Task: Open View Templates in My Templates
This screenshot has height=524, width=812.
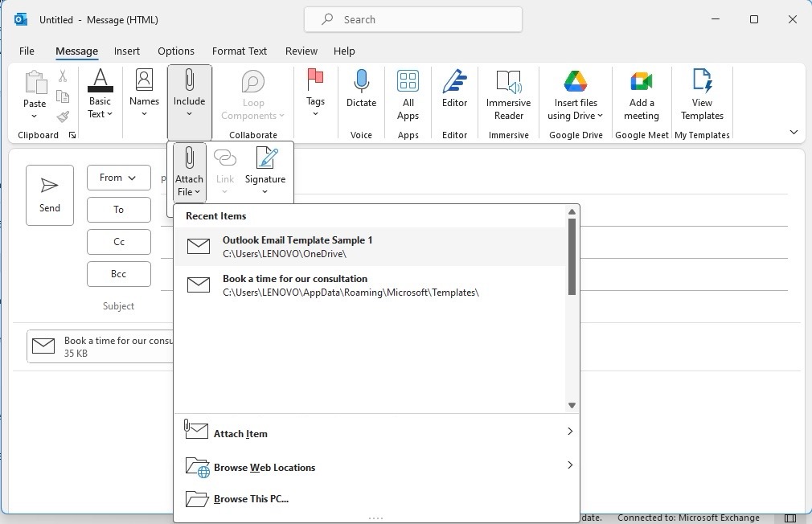Action: tap(702, 95)
